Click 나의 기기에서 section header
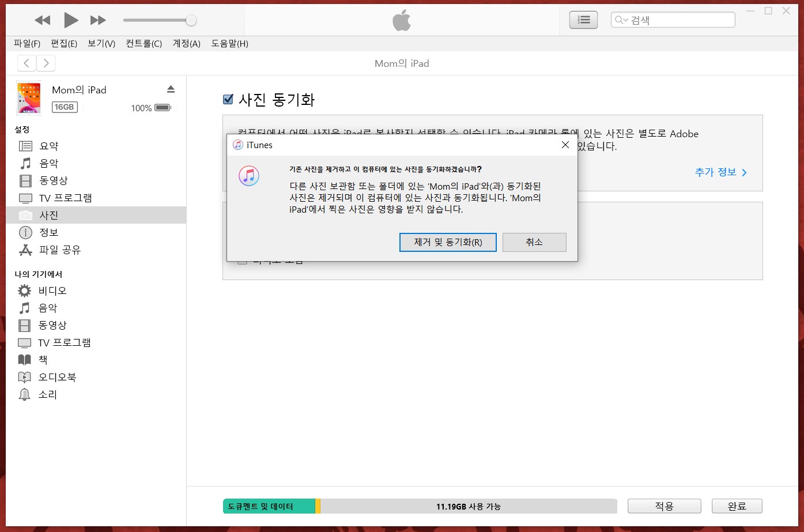 pos(38,274)
